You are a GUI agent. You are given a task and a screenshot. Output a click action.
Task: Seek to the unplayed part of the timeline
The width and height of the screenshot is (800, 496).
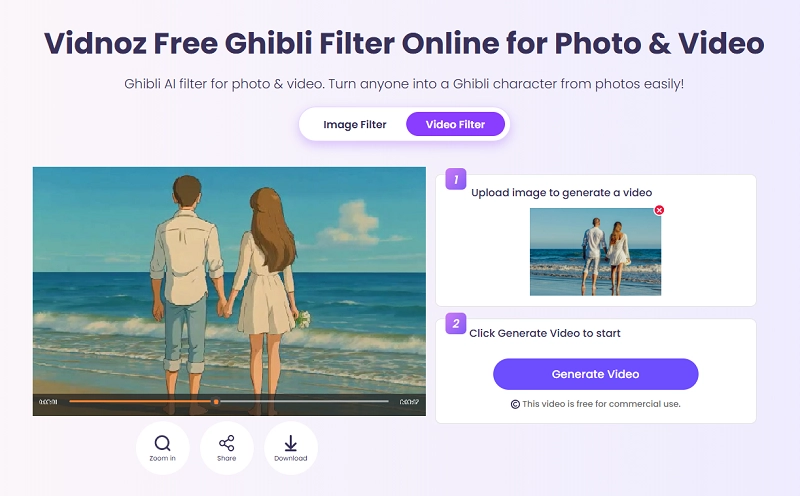point(304,402)
